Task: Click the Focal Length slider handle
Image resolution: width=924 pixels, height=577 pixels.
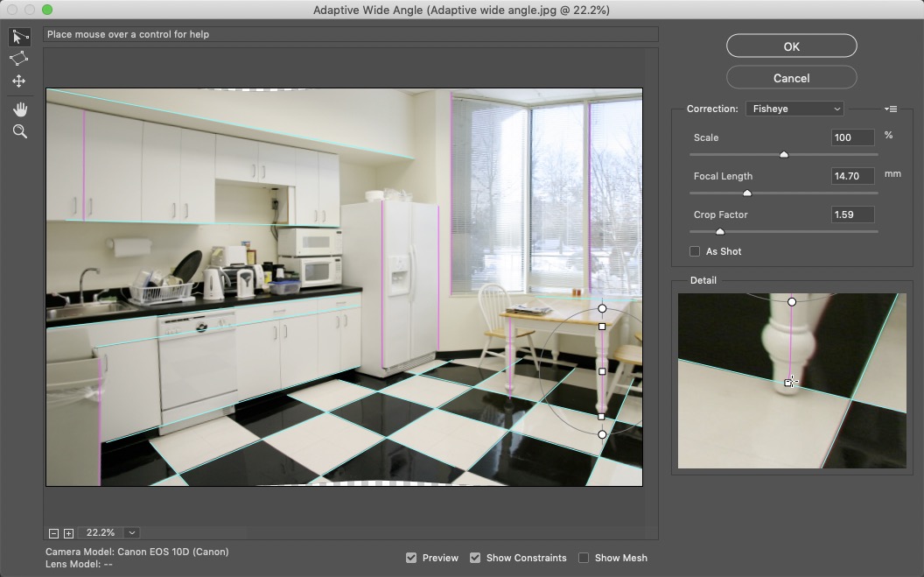Action: point(747,194)
